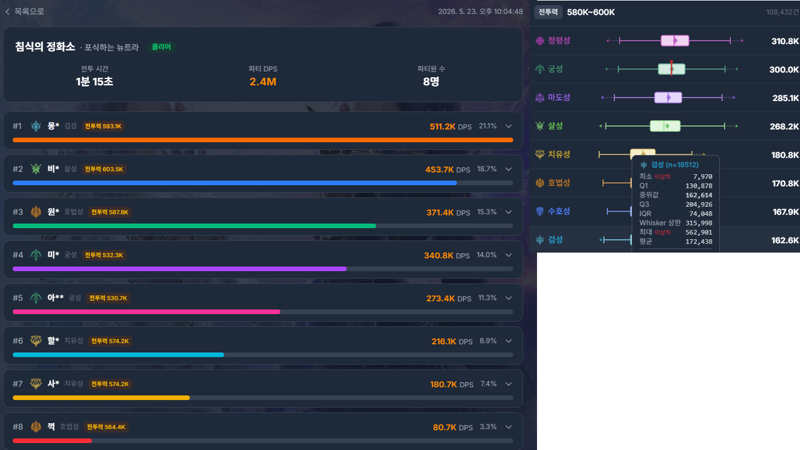This screenshot has width=800, height=450.
Task: Click the 검성 icon in the tooltip header
Action: click(x=644, y=165)
